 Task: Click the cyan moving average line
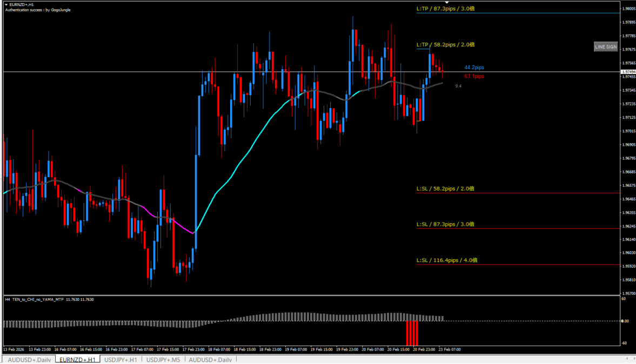point(243,157)
